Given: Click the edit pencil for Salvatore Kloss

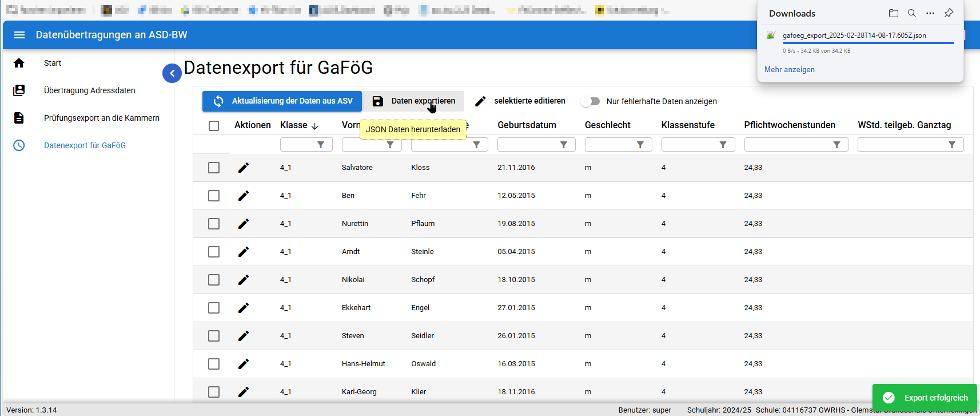Looking at the screenshot, I should (x=244, y=168).
